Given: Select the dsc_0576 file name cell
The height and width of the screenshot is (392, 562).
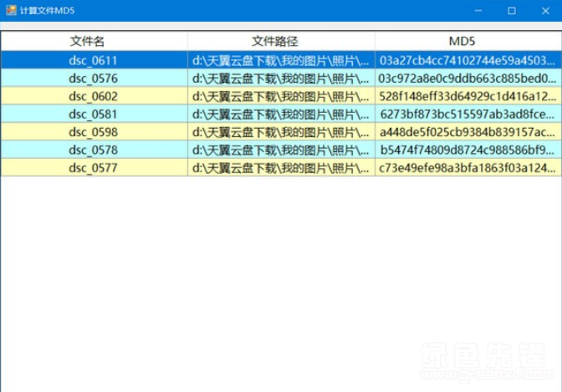Looking at the screenshot, I should point(95,78).
